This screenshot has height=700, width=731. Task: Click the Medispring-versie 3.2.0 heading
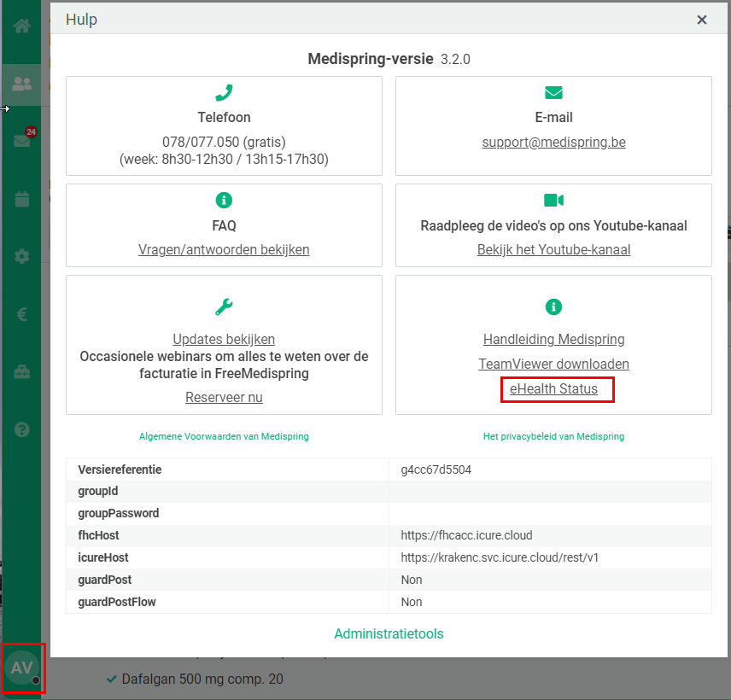click(389, 59)
